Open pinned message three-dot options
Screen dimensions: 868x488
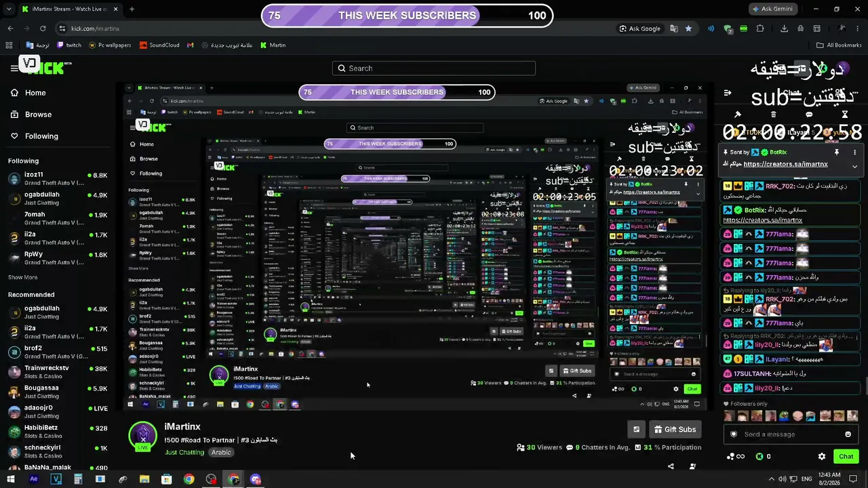point(854,152)
